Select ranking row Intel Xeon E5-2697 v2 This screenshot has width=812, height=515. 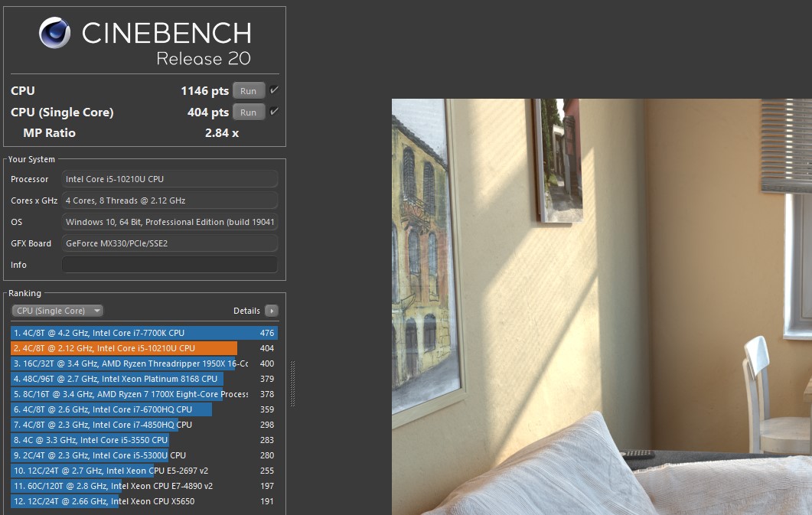coord(144,471)
